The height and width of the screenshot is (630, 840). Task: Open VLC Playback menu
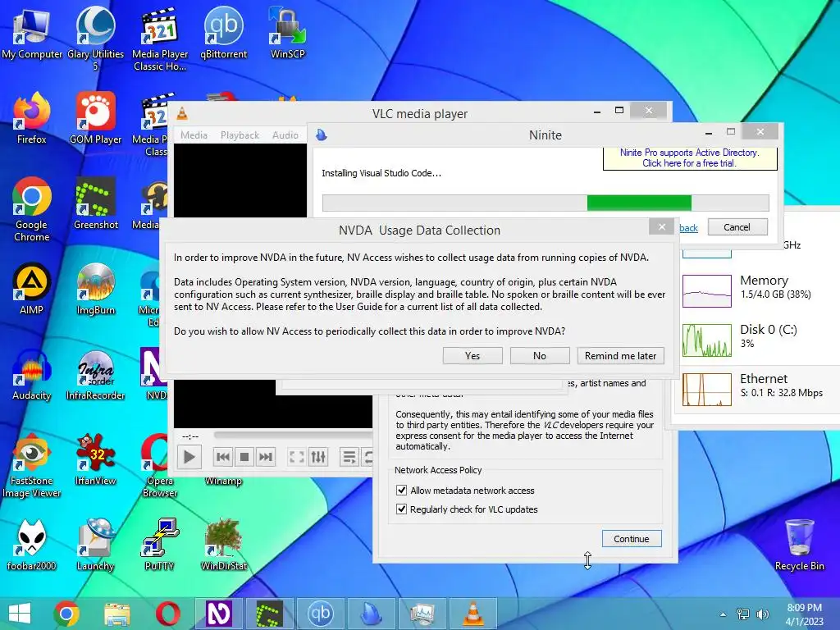[240, 135]
